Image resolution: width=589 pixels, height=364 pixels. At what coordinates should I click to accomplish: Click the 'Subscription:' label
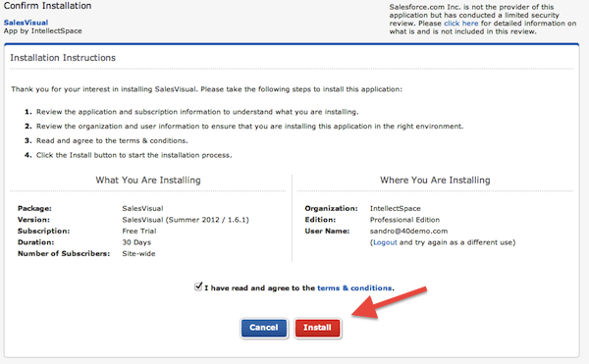(x=43, y=232)
